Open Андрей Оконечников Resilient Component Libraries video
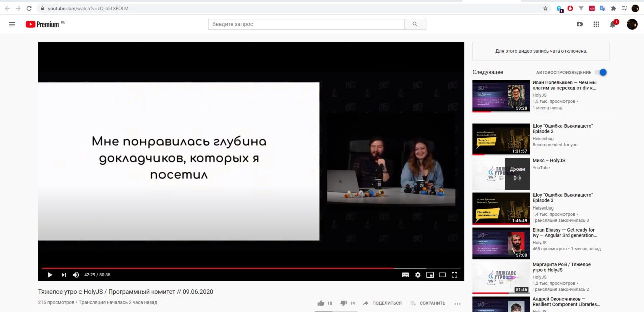The height and width of the screenshot is (312, 644). click(x=567, y=302)
